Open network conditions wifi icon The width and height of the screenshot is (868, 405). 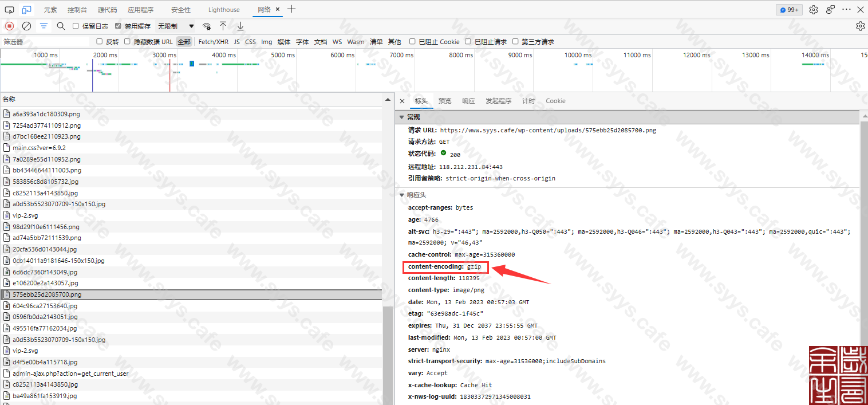click(207, 26)
